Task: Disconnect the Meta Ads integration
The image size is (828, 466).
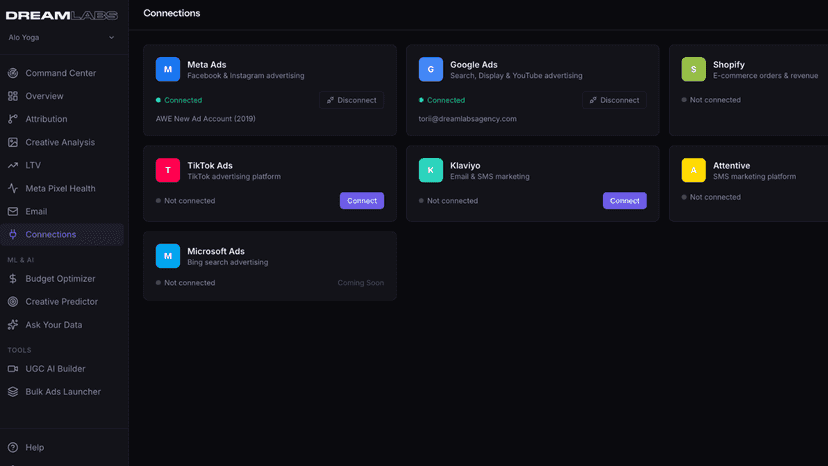Action: click(351, 100)
